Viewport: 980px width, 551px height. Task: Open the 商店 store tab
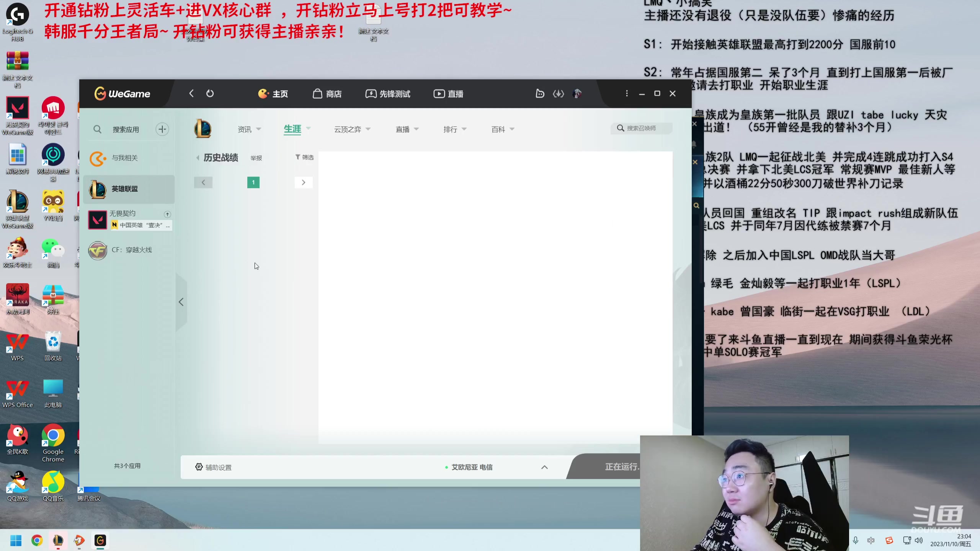pos(327,94)
